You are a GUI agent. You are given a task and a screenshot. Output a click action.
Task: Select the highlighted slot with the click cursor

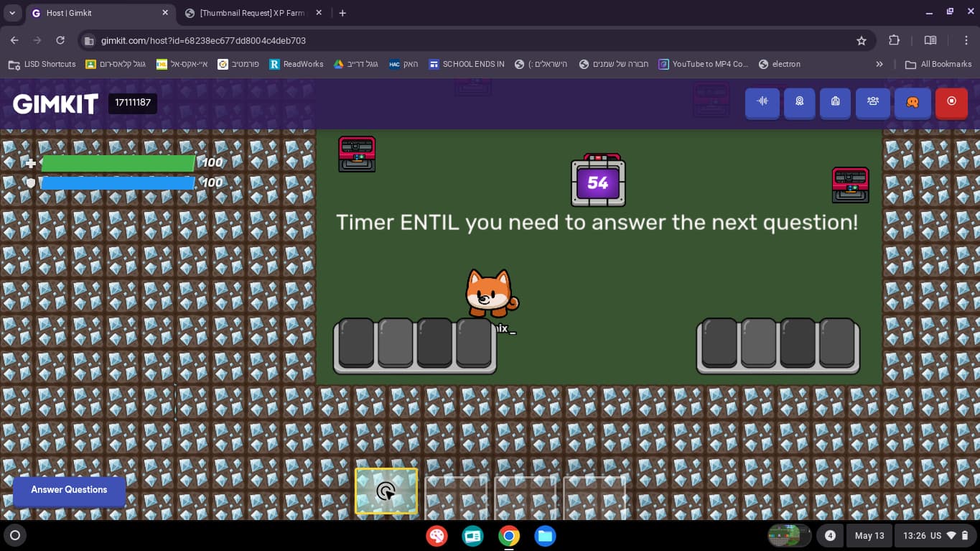coord(386,491)
